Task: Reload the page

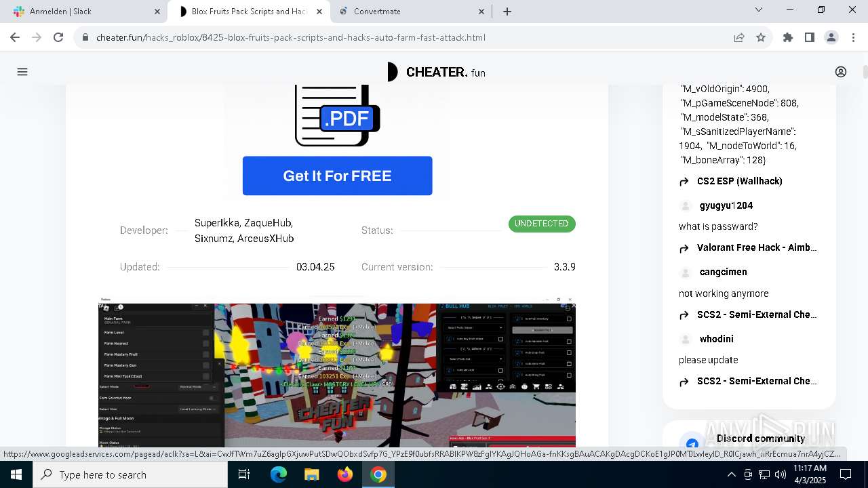Action: click(58, 37)
